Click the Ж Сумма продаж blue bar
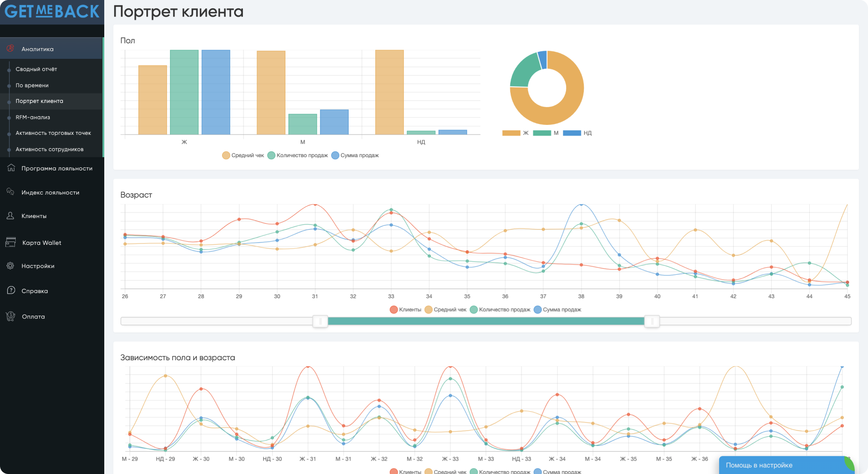Viewport: 868px width, 474px height. [216, 92]
